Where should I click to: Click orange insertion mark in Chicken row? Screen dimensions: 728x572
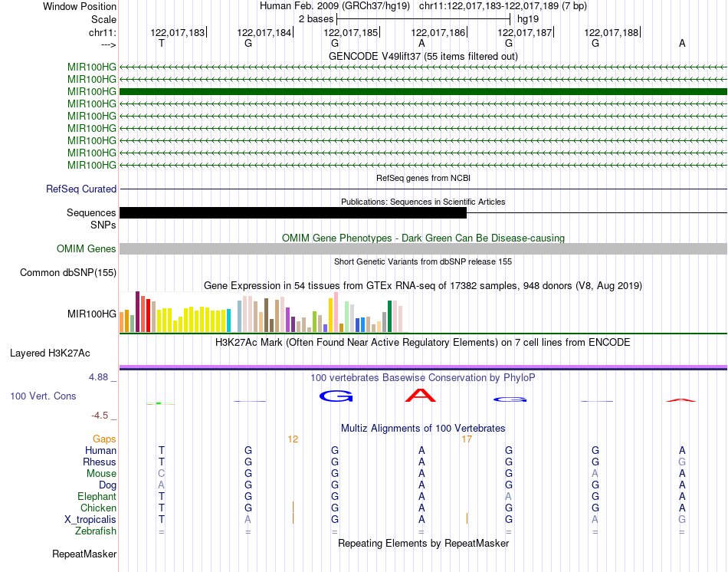(293, 507)
